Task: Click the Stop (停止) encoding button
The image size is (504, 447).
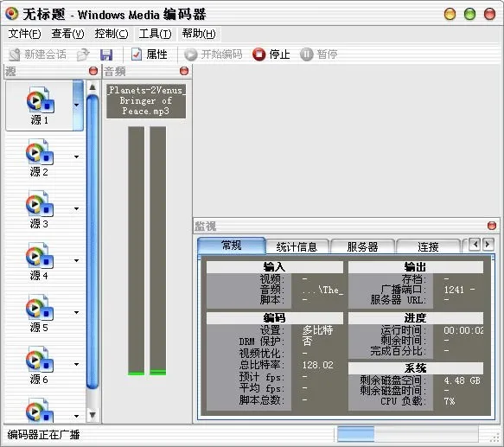Action: point(271,54)
